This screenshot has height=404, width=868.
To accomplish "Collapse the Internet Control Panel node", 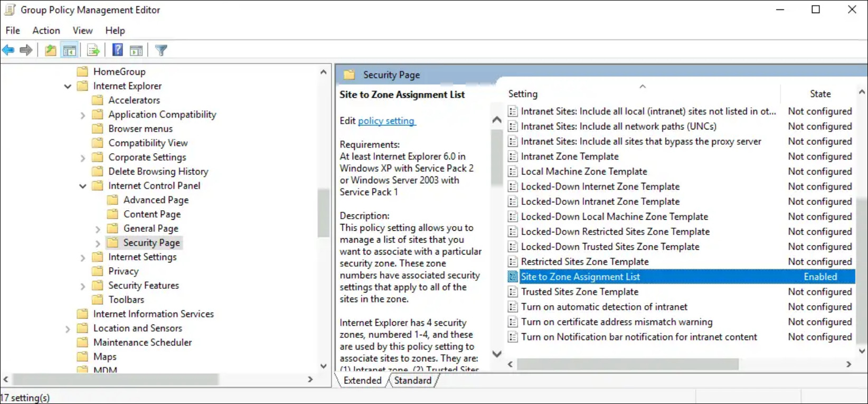I will 82,186.
